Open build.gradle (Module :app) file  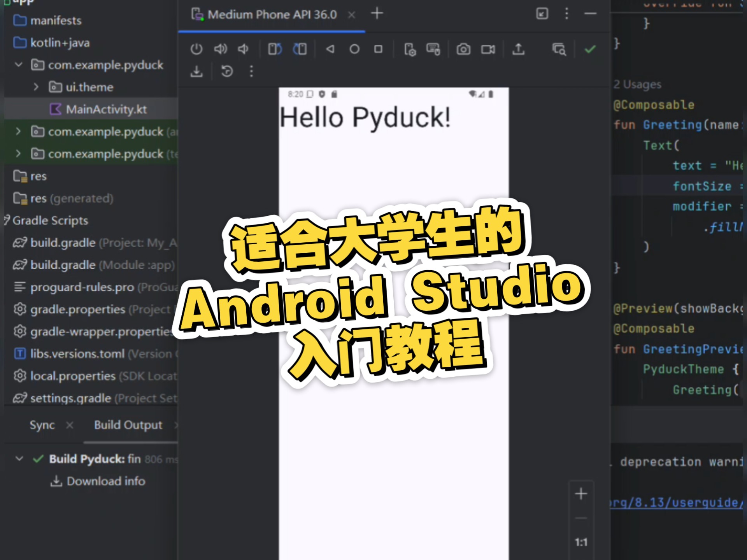tap(94, 265)
